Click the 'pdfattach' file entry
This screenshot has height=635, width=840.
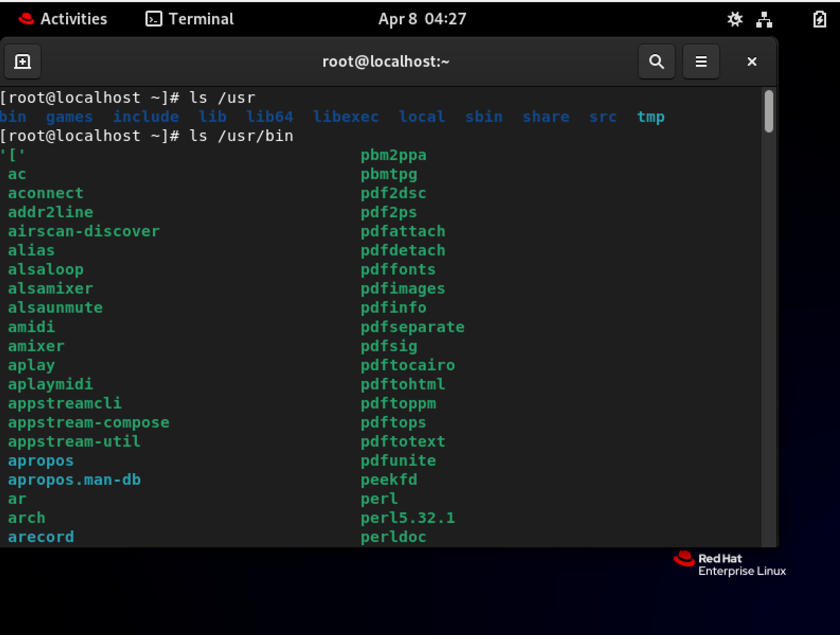(x=403, y=231)
